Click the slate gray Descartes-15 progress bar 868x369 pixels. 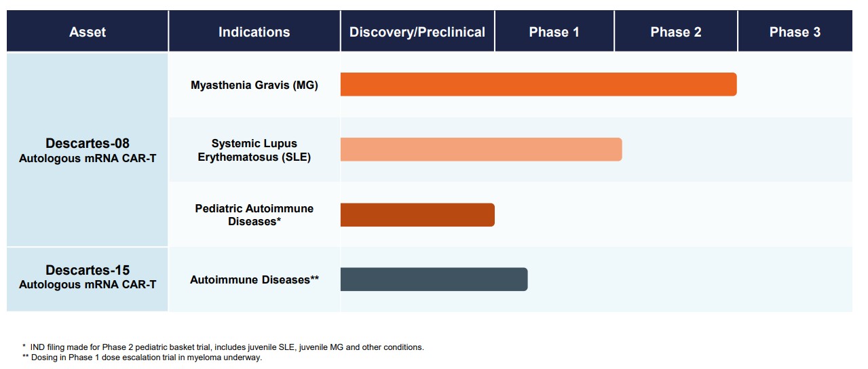pyautogui.click(x=434, y=279)
